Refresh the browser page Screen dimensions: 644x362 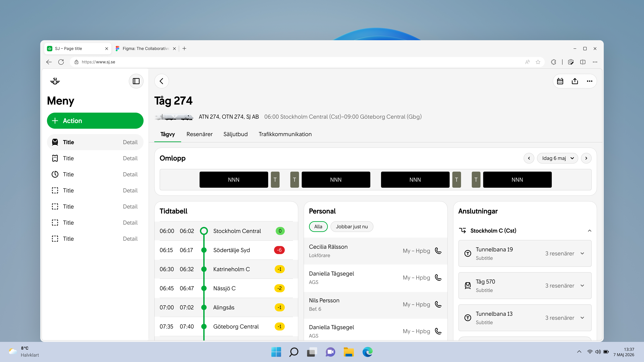click(61, 62)
